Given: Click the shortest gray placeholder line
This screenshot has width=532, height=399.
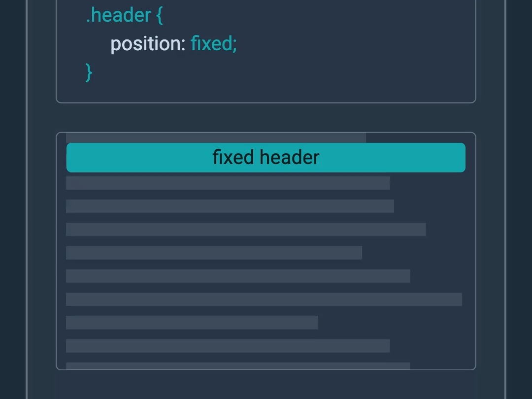Looking at the screenshot, I should pos(192,323).
